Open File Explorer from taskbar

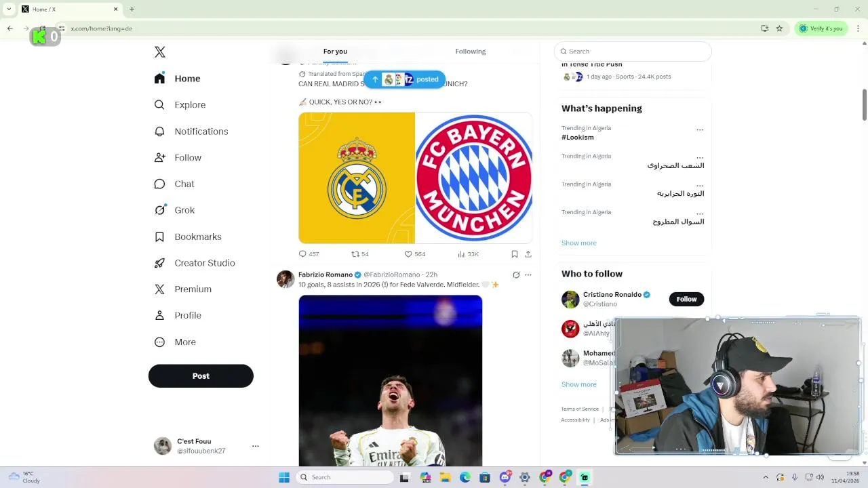(446, 477)
